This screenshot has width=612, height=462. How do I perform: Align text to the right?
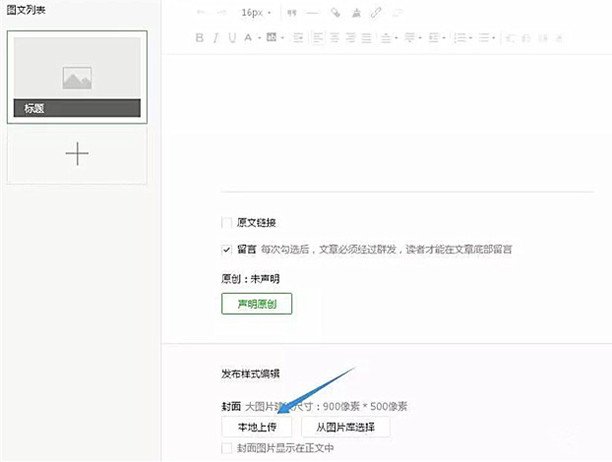350,38
